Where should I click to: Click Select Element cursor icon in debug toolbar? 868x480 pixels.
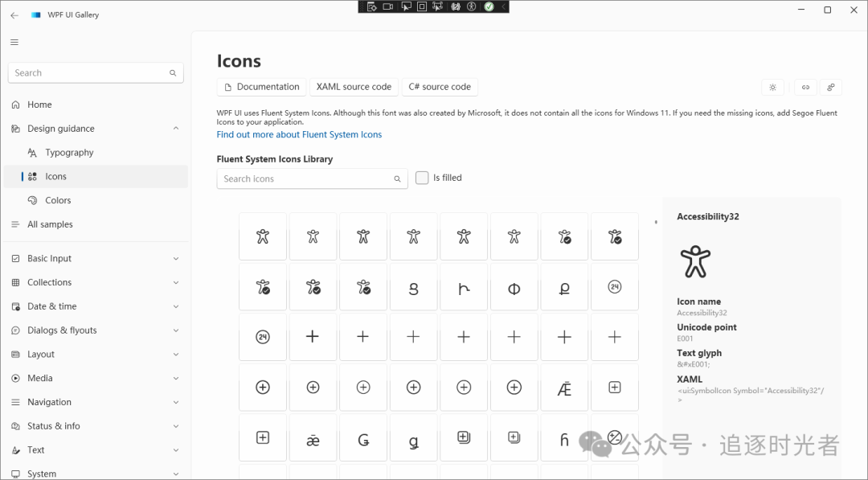(x=407, y=6)
